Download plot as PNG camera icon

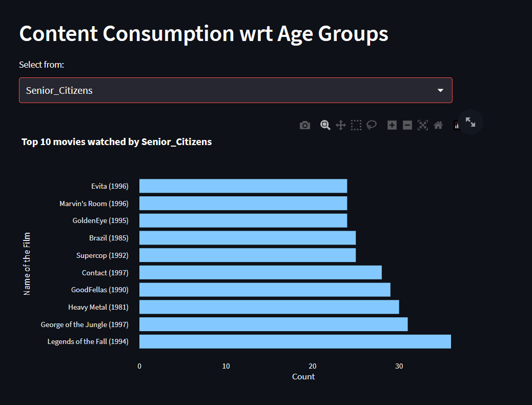click(x=304, y=125)
